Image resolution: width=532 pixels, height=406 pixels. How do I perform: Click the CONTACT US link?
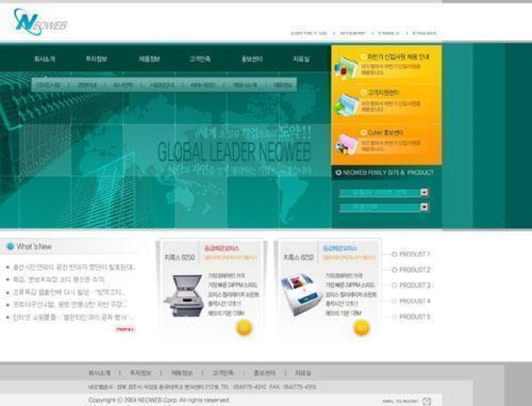click(x=309, y=33)
